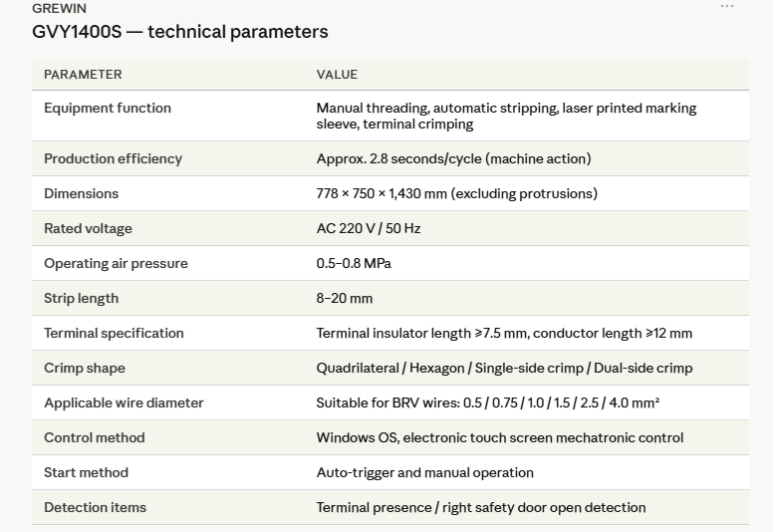Click the GREWIN brand label
The width and height of the screenshot is (773, 532).
[x=59, y=8]
